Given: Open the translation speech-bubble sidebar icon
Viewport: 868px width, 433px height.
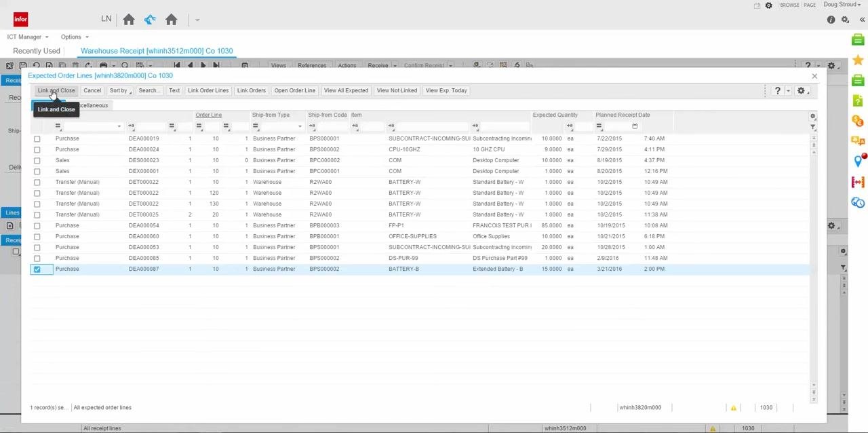Looking at the screenshot, I should coord(858,141).
